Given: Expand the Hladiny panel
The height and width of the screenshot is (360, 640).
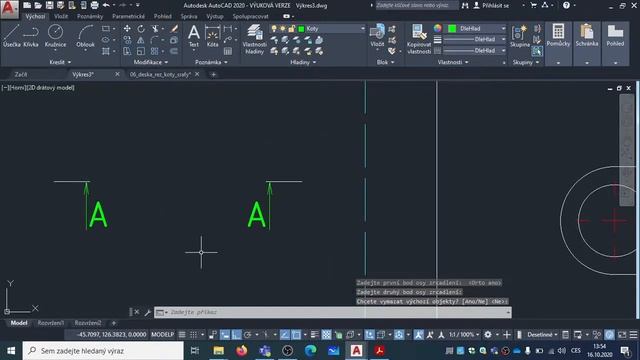Looking at the screenshot, I should [303, 62].
